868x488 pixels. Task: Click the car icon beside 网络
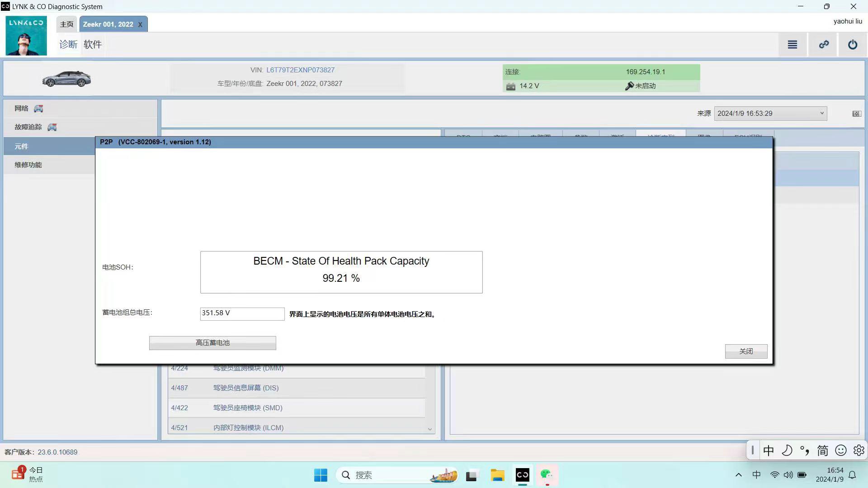(39, 109)
